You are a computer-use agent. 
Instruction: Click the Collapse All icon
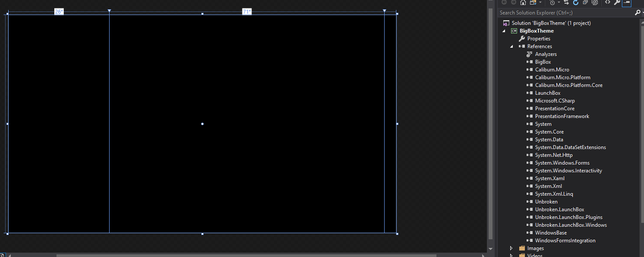click(x=585, y=2)
